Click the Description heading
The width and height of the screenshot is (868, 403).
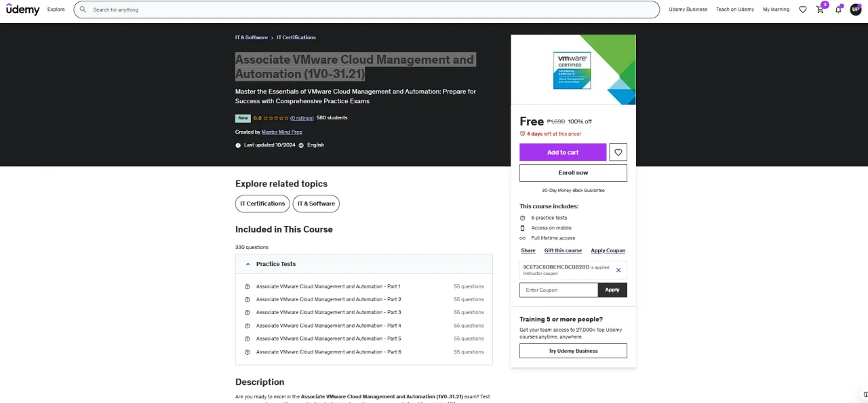click(x=260, y=382)
